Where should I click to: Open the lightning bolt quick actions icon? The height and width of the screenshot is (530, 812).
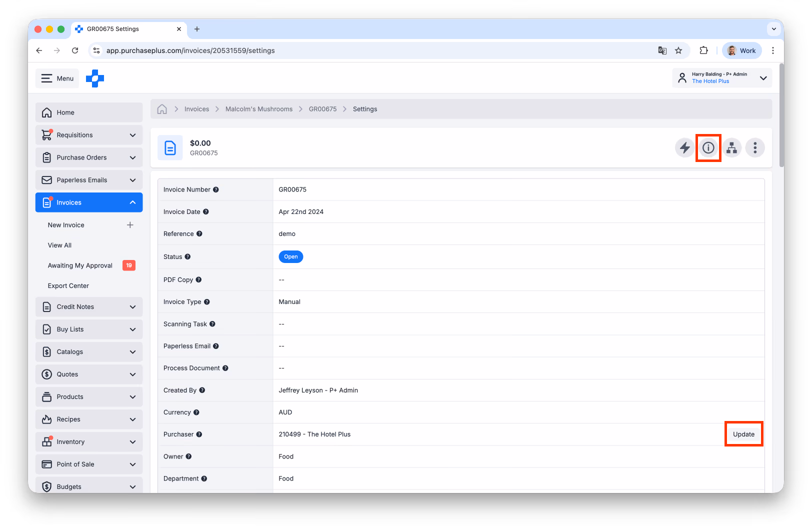684,147
